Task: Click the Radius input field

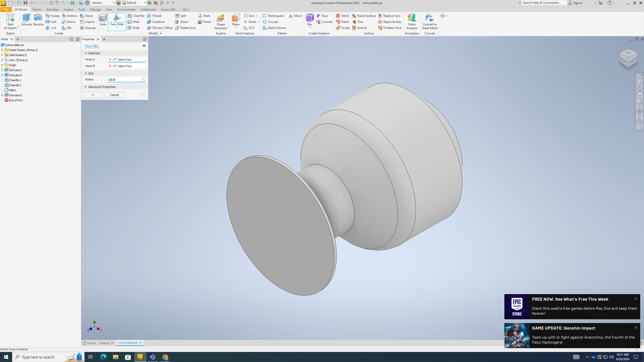Action: pos(125,79)
